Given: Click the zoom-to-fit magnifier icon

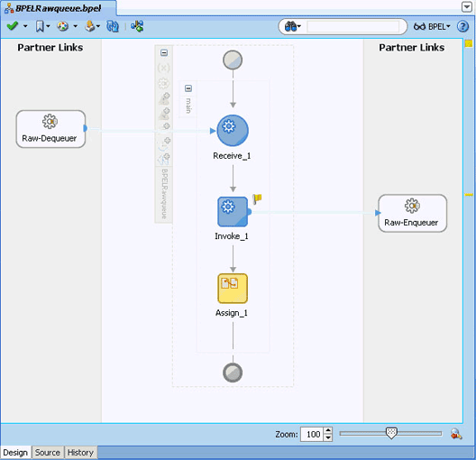Looking at the screenshot, I should pyautogui.click(x=456, y=434).
